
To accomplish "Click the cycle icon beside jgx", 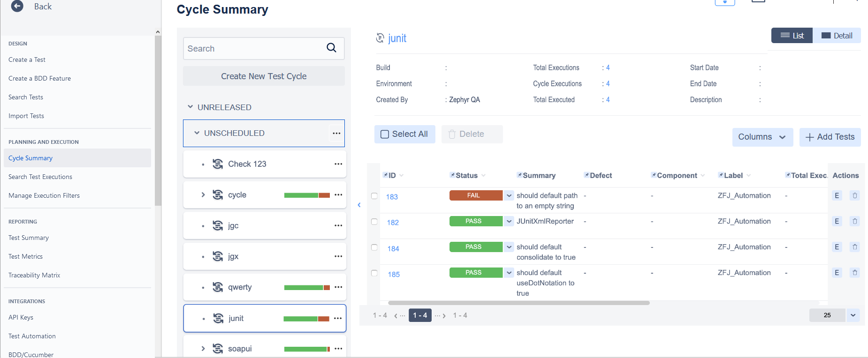I will click(218, 256).
